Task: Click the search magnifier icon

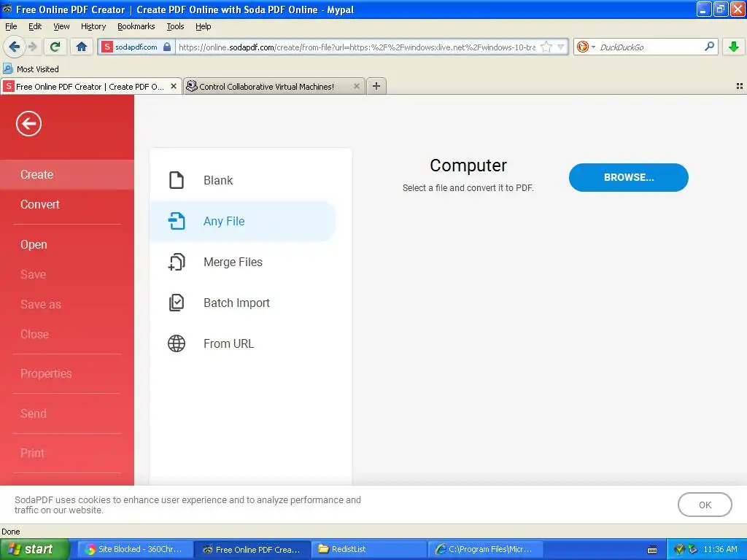Action: [x=709, y=46]
